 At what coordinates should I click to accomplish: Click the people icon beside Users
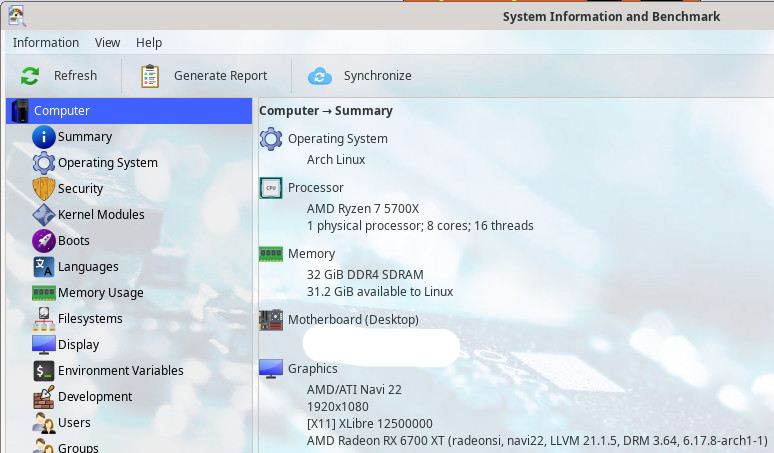click(44, 423)
